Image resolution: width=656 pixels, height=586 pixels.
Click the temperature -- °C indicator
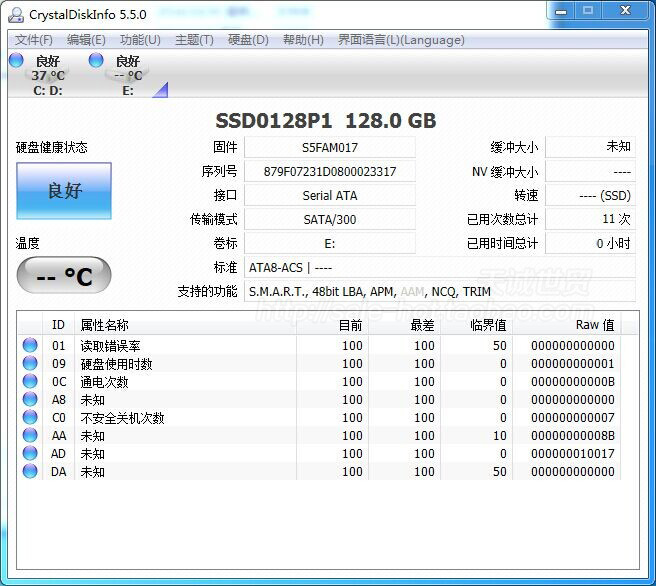(64, 276)
